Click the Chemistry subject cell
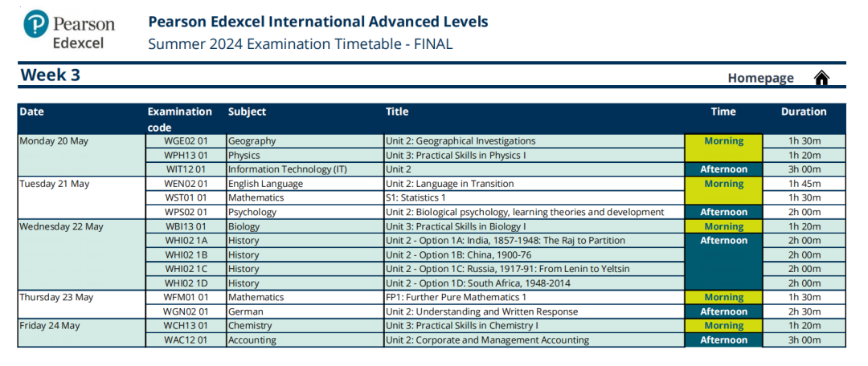 [x=305, y=326]
